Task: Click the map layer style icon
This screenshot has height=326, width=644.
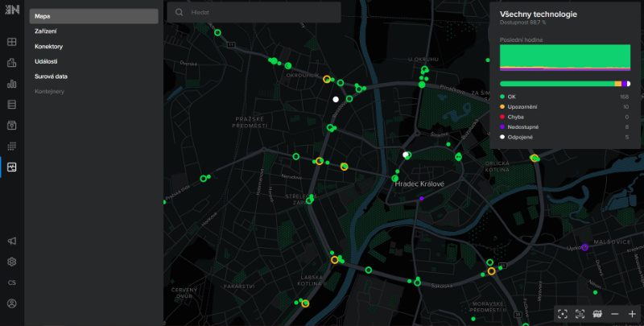Action: click(x=597, y=313)
